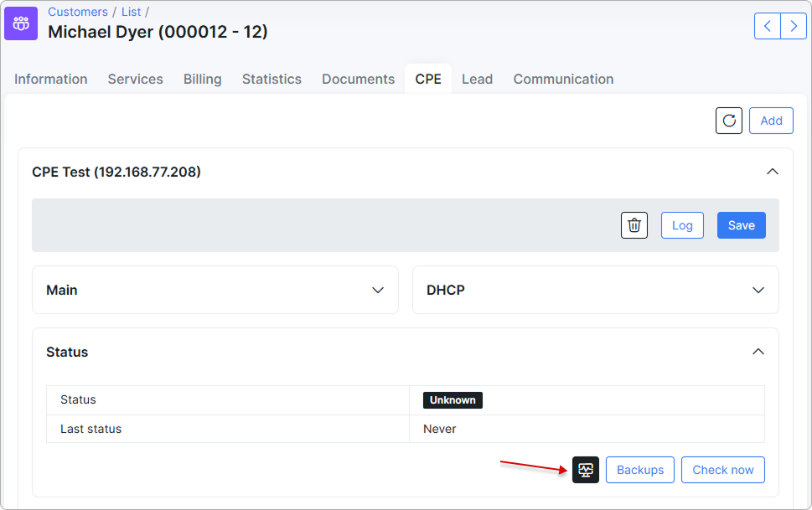Image resolution: width=812 pixels, height=510 pixels.
Task: Click the Unknown status badge
Action: (453, 400)
